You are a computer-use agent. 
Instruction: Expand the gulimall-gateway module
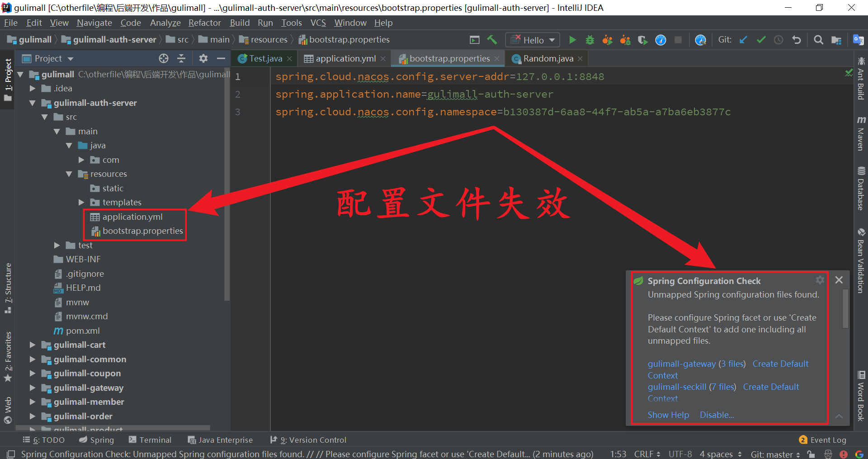point(32,388)
